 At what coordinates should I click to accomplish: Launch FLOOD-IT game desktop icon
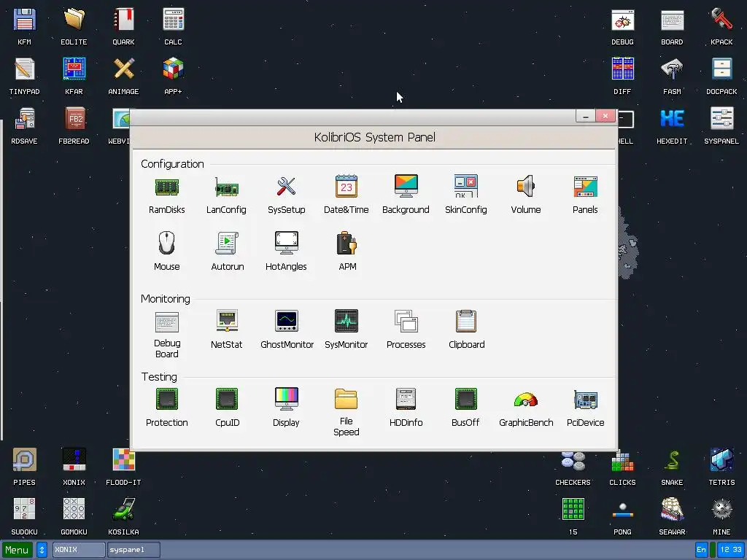point(123,460)
